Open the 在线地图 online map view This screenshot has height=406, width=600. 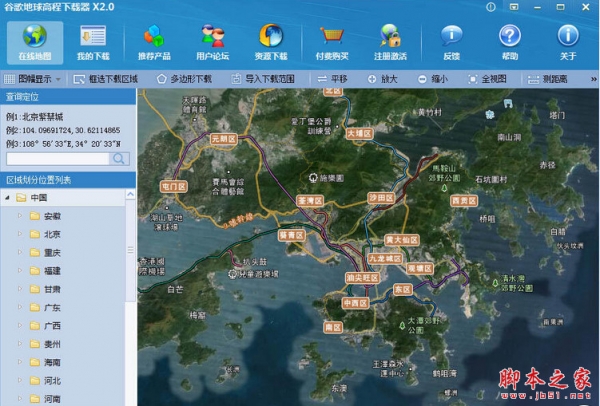35,42
